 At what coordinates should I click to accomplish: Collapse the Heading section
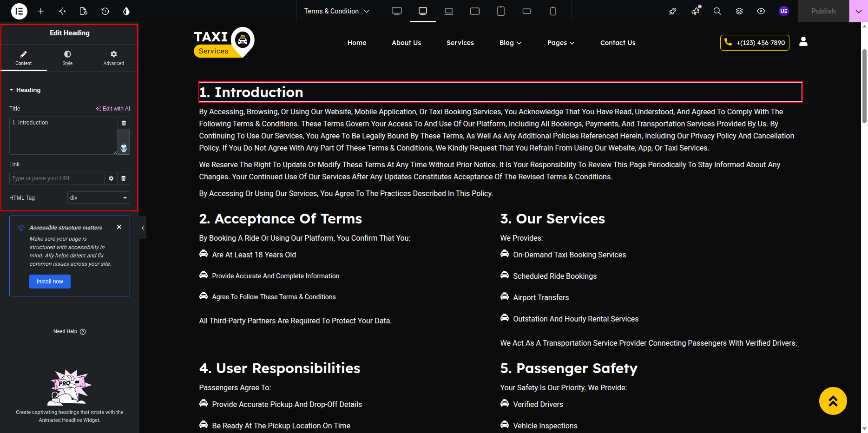(x=25, y=90)
